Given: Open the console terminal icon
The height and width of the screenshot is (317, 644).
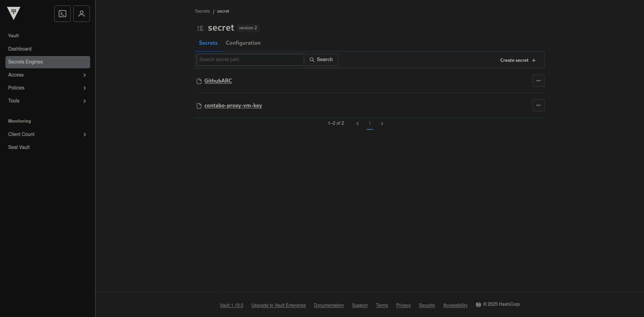Looking at the screenshot, I should pyautogui.click(x=62, y=14).
